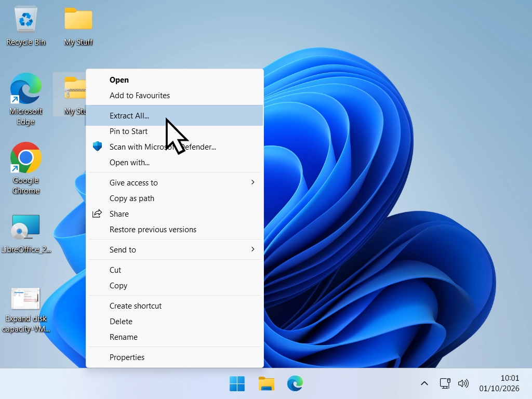Choose Restore previous versions
Screen dimensions: 532x399
click(175, 230)
